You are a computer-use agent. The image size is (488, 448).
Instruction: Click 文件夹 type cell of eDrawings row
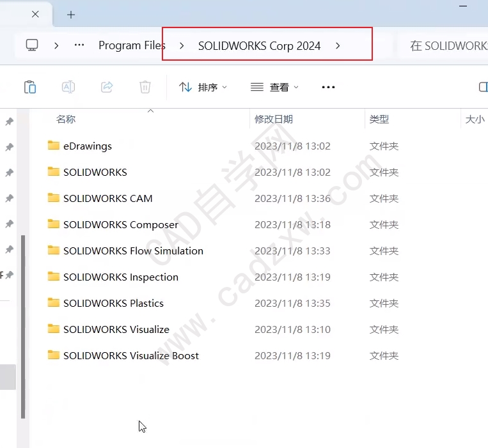(384, 146)
